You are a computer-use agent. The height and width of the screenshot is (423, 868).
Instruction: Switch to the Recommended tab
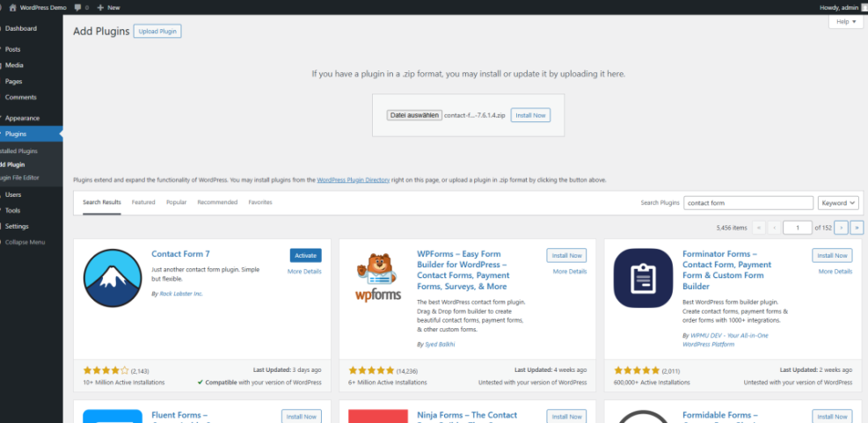click(x=217, y=202)
